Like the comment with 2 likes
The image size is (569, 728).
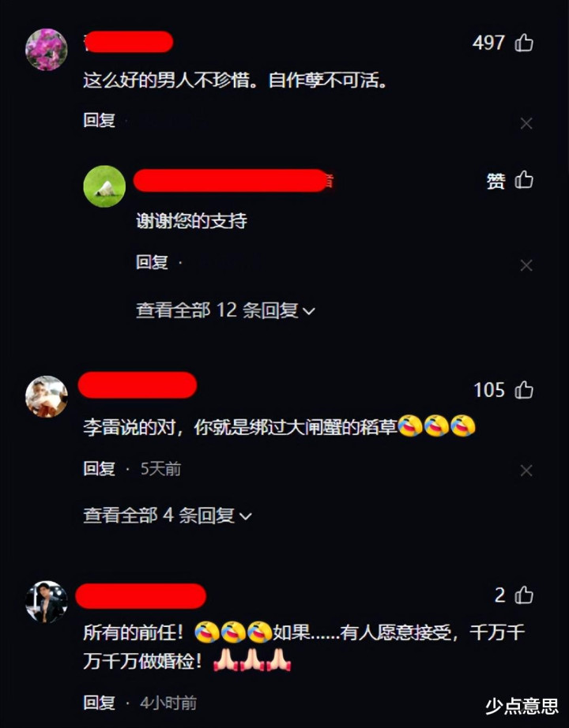click(x=524, y=595)
